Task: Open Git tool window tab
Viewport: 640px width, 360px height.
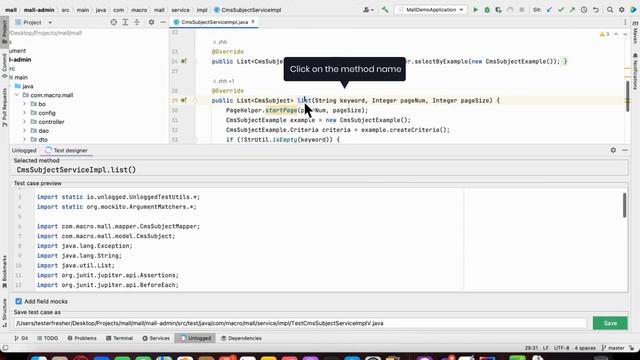Action: pyautogui.click(x=21, y=338)
